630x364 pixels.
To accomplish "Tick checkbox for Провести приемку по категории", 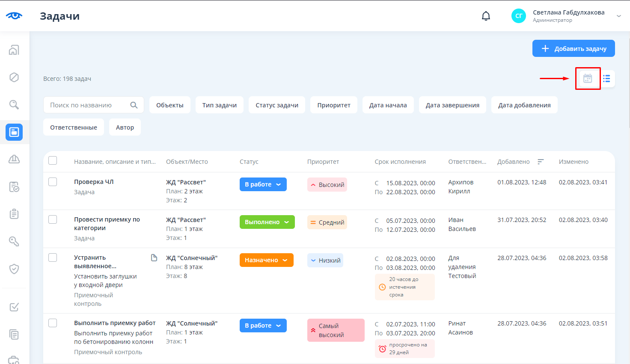I will 53,219.
